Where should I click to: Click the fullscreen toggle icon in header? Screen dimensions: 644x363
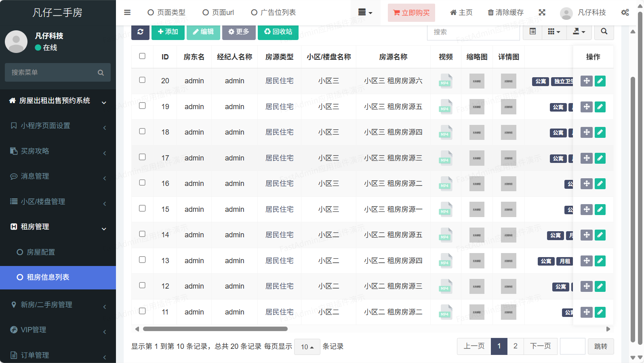(542, 13)
